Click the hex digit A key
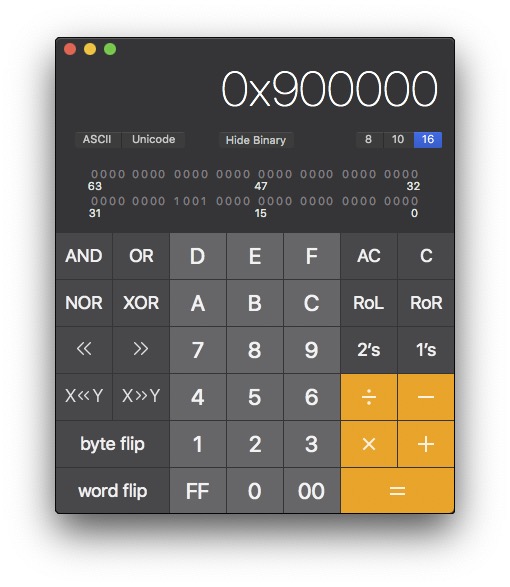Image resolution: width=510 pixels, height=587 pixels. [198, 303]
